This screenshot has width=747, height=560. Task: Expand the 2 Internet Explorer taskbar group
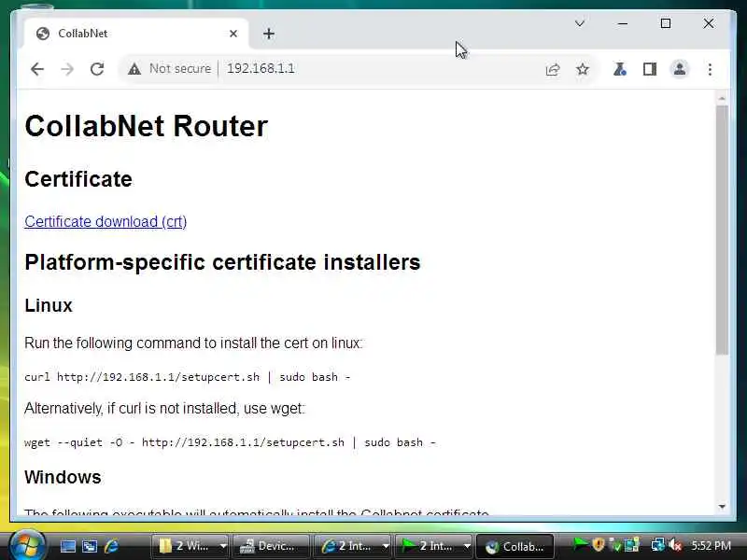click(353, 546)
